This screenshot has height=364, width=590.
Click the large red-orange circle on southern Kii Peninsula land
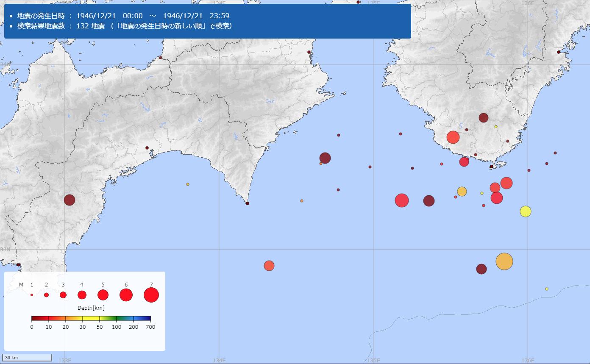coord(453,137)
